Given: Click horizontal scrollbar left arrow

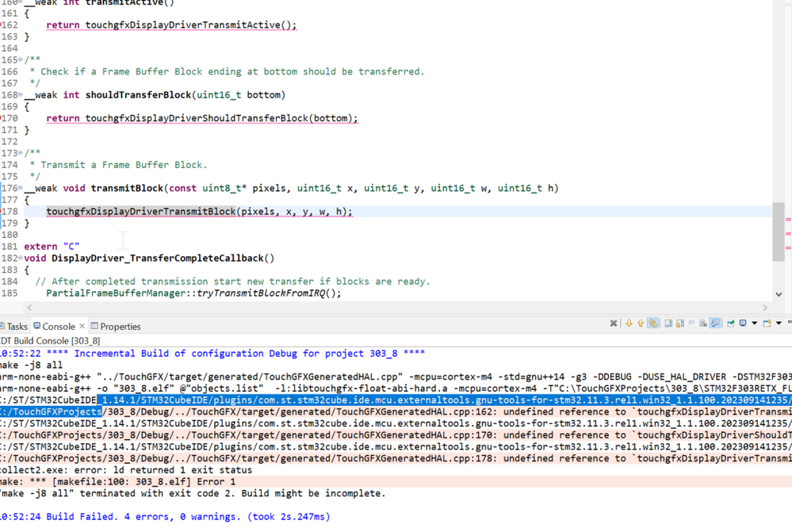Looking at the screenshot, I should (29, 307).
